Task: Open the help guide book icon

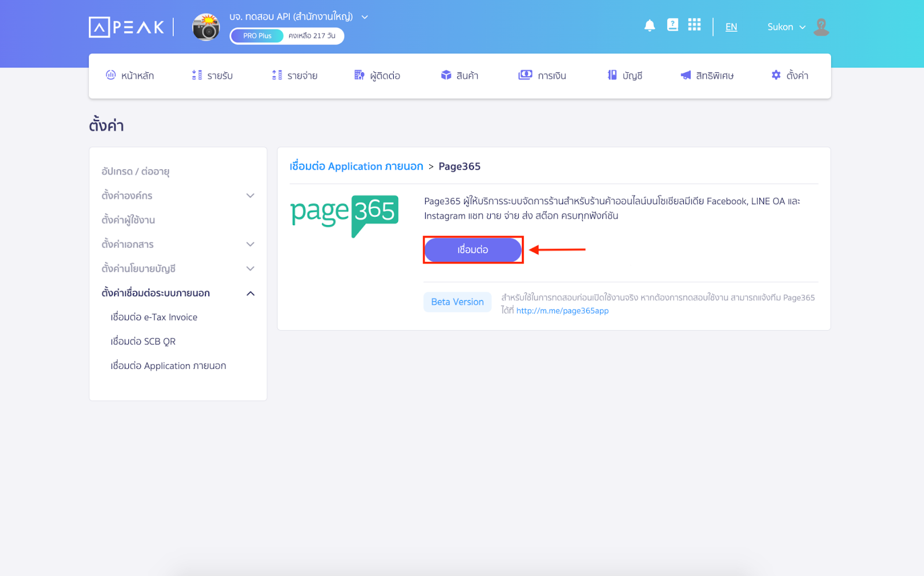Action: pyautogui.click(x=672, y=25)
